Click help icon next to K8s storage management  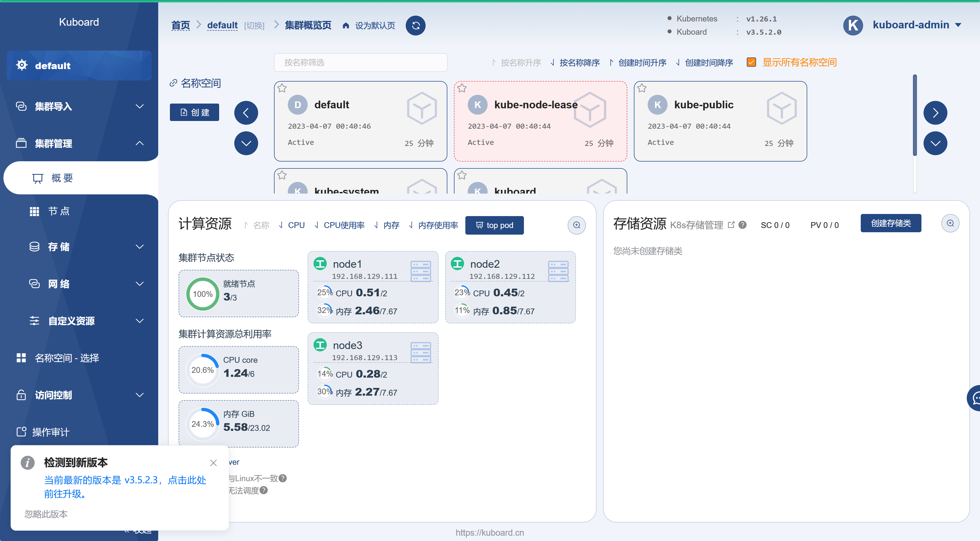[742, 225]
